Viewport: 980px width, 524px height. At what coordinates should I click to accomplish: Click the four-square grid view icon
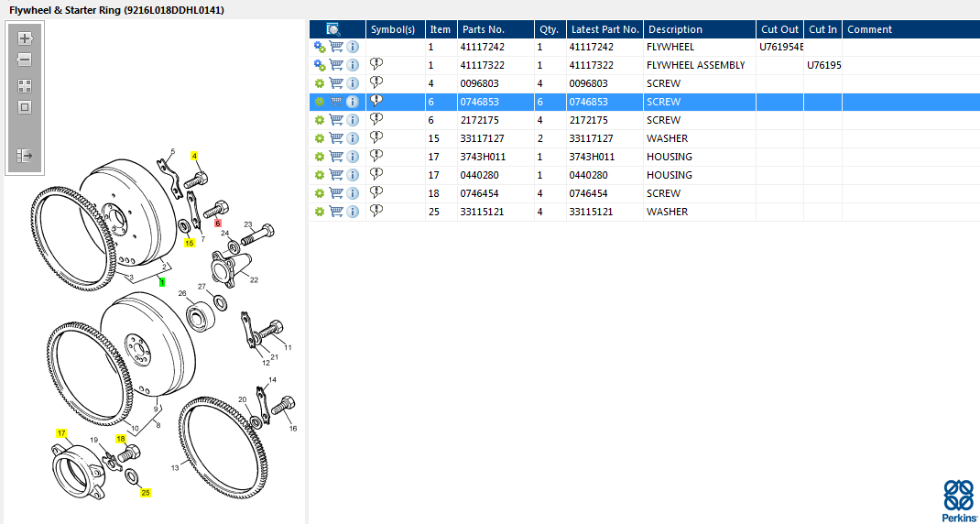[25, 86]
